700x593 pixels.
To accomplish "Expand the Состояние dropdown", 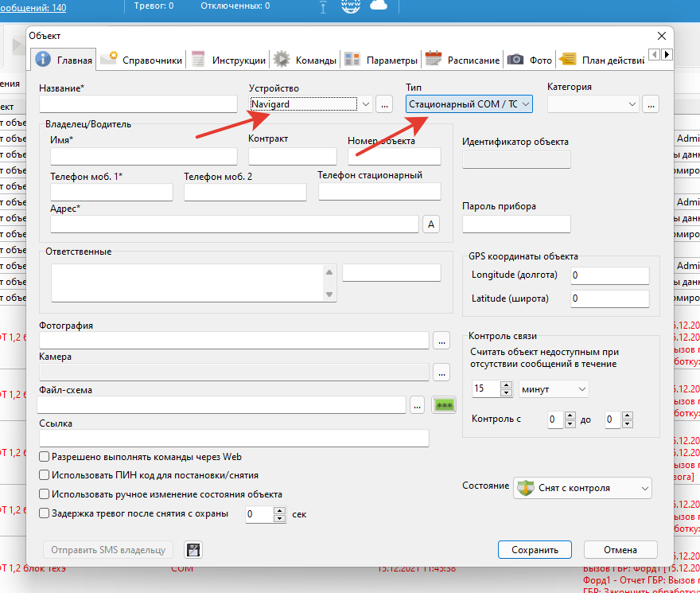I will [644, 488].
